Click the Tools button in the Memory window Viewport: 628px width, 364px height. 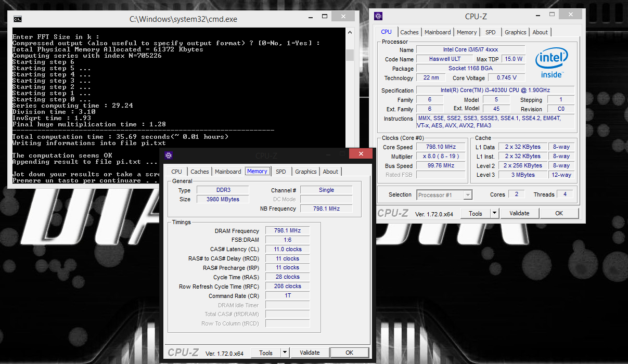(x=266, y=353)
